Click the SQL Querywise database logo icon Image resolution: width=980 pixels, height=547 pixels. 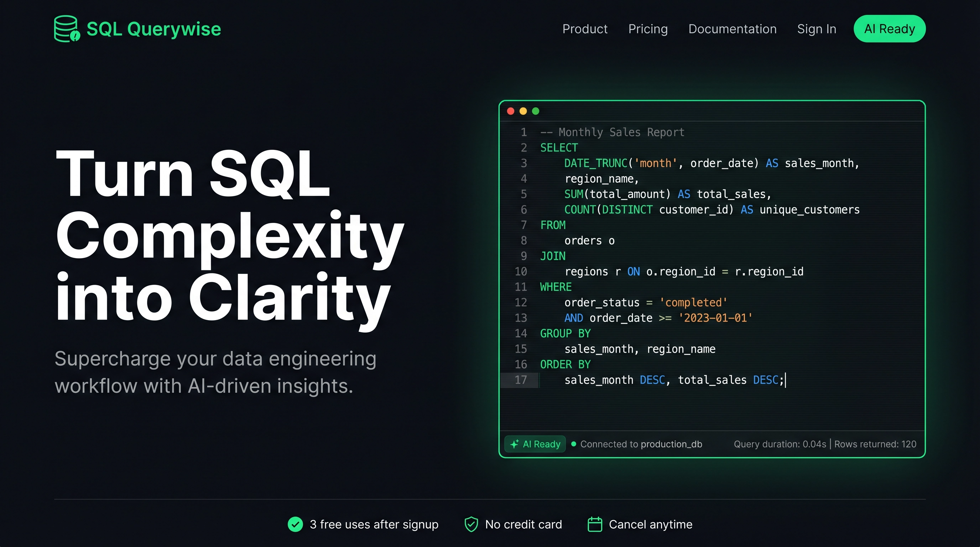66,28
